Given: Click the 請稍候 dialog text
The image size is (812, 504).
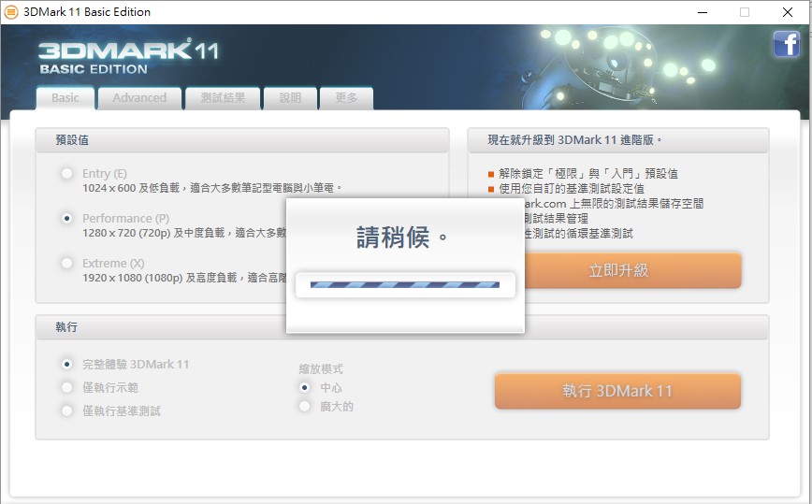Looking at the screenshot, I should 402,238.
